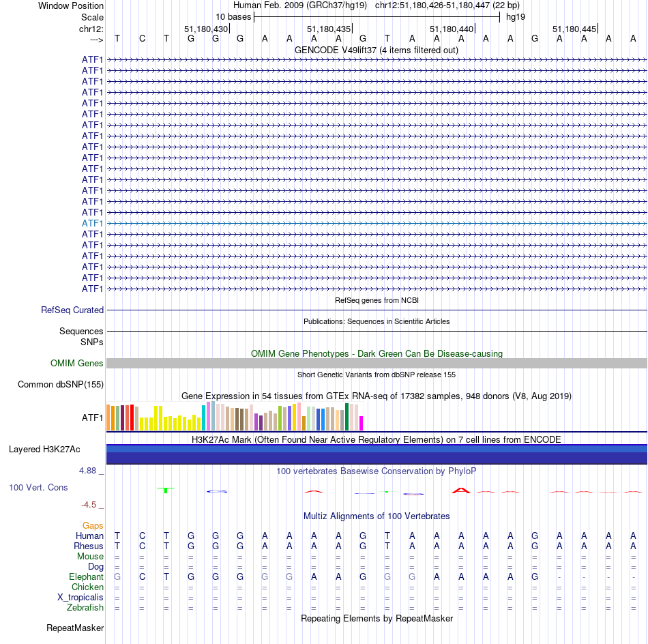Click the magenta bar ending the GTEx chart
Viewport: 648px width, 644px height.
362,423
